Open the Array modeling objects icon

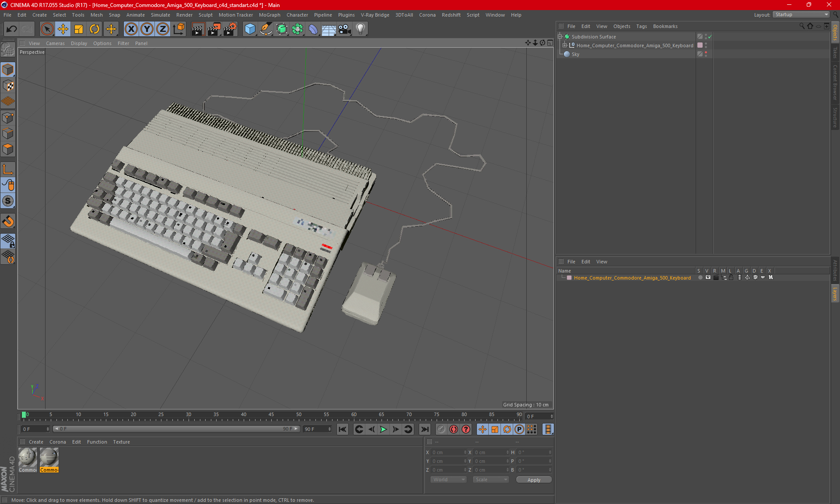tap(297, 29)
